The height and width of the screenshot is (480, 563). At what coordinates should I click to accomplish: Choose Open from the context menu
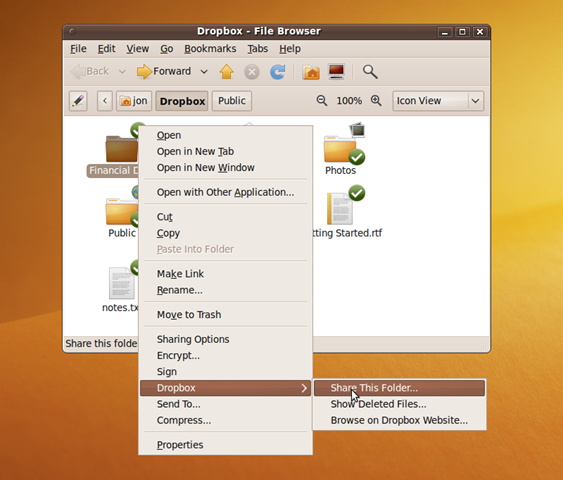pos(225,135)
